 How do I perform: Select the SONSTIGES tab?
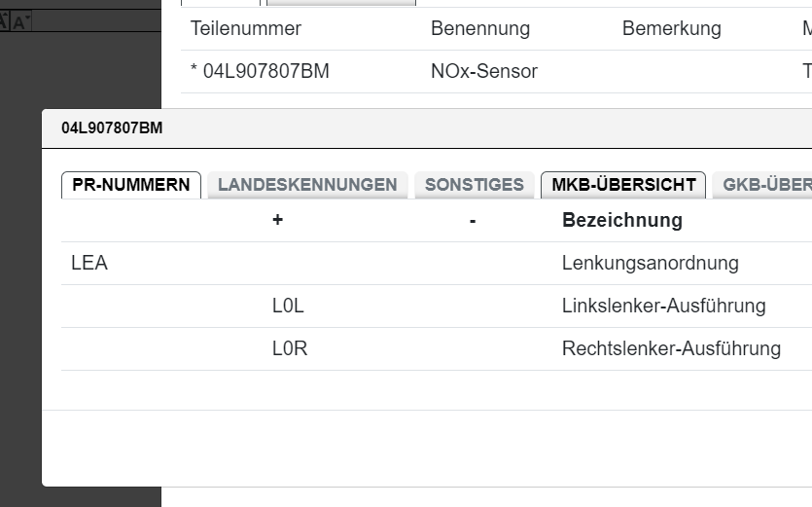click(x=475, y=185)
